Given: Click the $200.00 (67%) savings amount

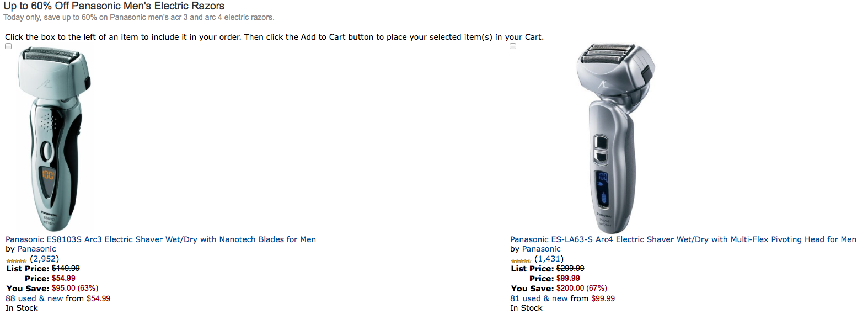Looking at the screenshot, I should pyautogui.click(x=581, y=289).
